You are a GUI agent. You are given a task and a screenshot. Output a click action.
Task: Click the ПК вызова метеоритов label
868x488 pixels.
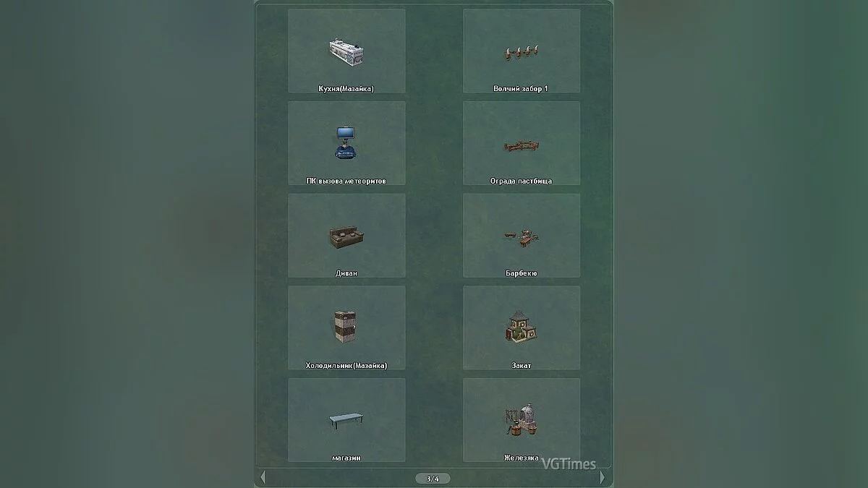(346, 181)
